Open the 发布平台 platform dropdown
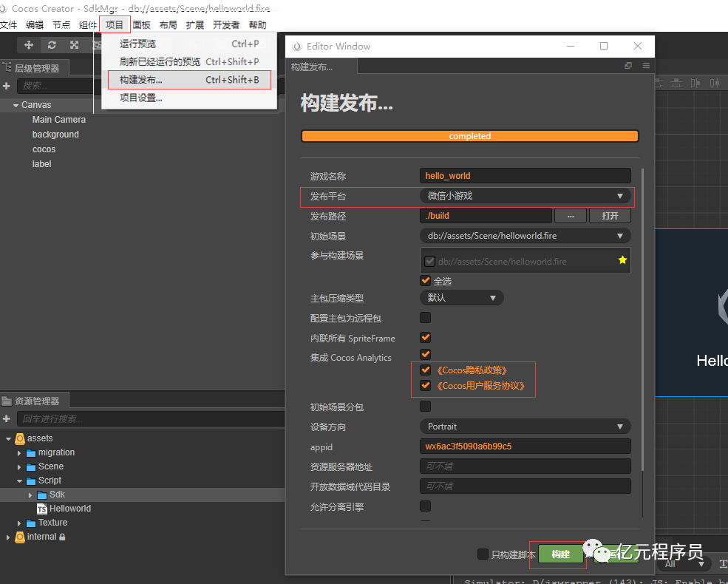 [525, 196]
